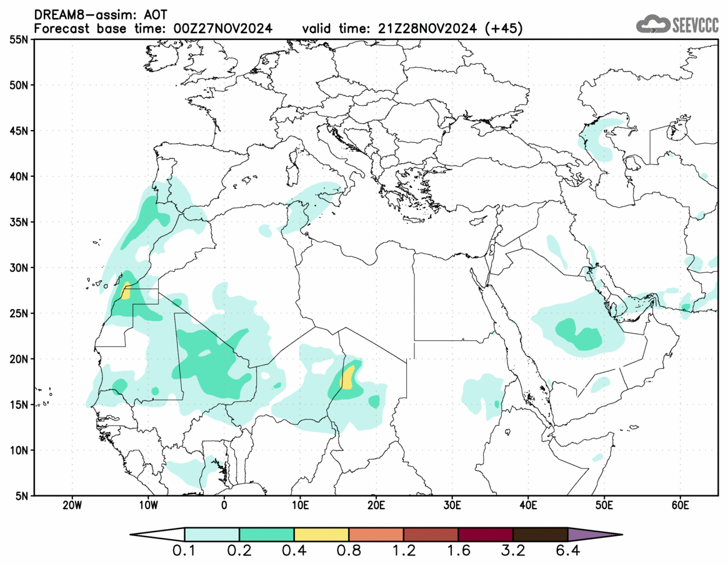The height and width of the screenshot is (566, 728).
Task: Click the yellow AOT hotspot over Chad
Action: [347, 377]
